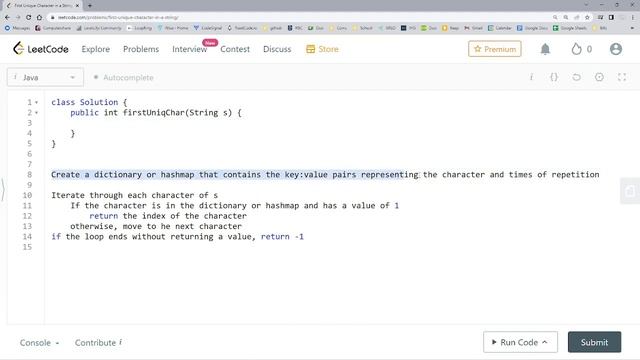Click 'otherwise, move to he next character' line
This screenshot has height=360, width=640.
pos(156,226)
